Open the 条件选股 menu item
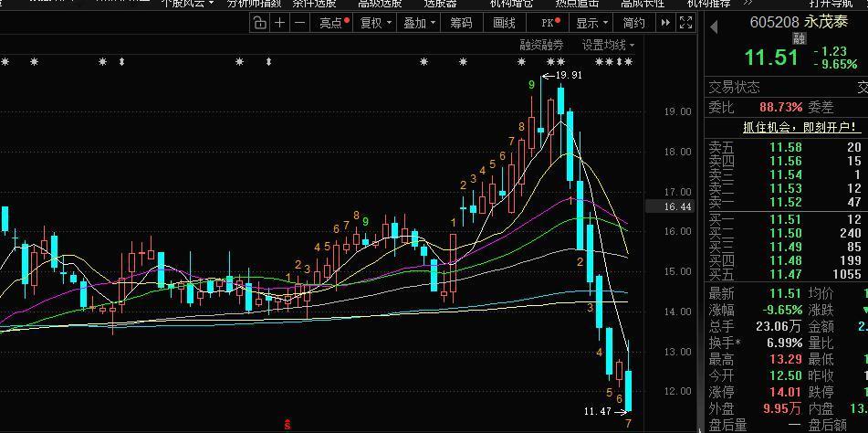Screen dimensions: 868x433 tap(314, 4)
